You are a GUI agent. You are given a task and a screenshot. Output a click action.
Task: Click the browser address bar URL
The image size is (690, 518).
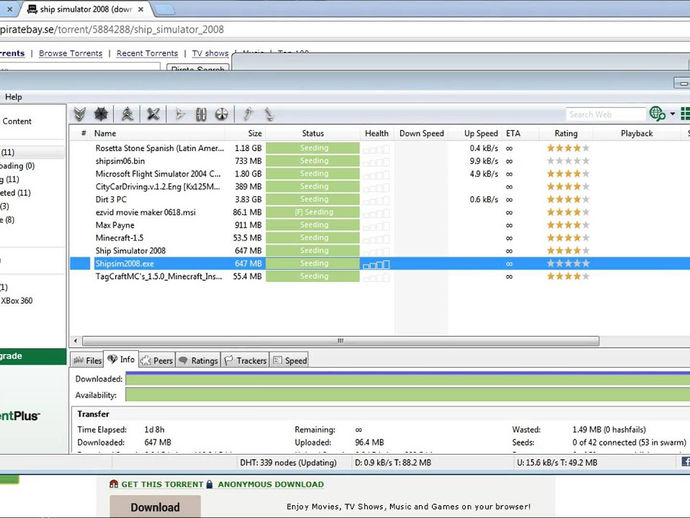(112, 29)
